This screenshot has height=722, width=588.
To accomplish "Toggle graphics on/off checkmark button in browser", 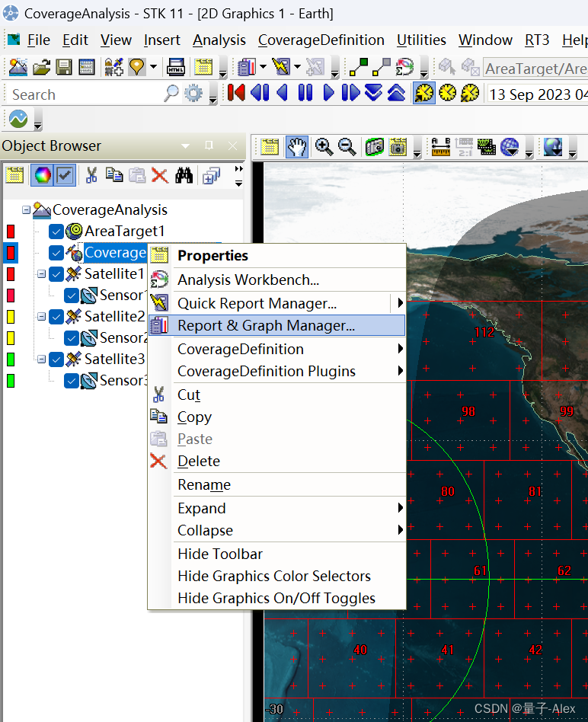I will (x=65, y=175).
